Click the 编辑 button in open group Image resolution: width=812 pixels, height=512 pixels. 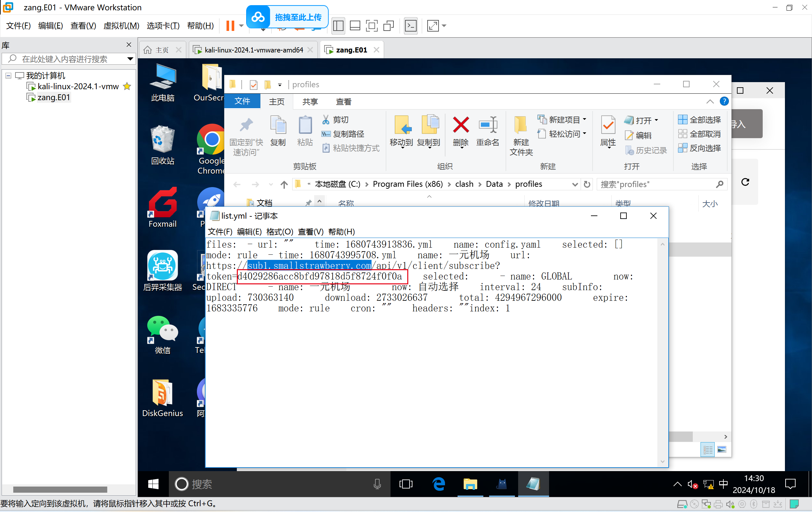[638, 136]
